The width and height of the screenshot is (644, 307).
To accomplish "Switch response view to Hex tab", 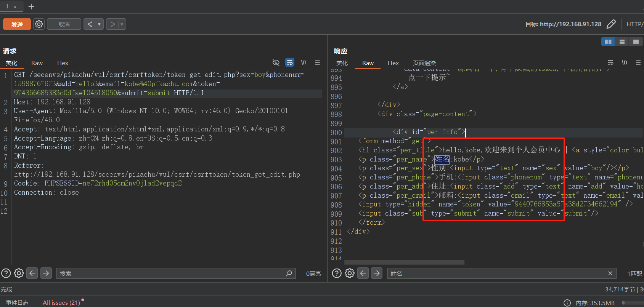I will 393,63.
